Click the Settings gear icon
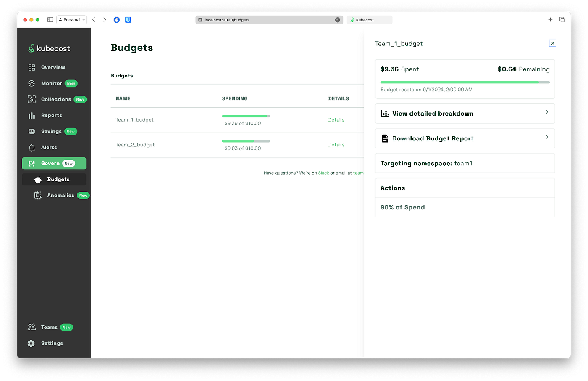 coord(31,344)
